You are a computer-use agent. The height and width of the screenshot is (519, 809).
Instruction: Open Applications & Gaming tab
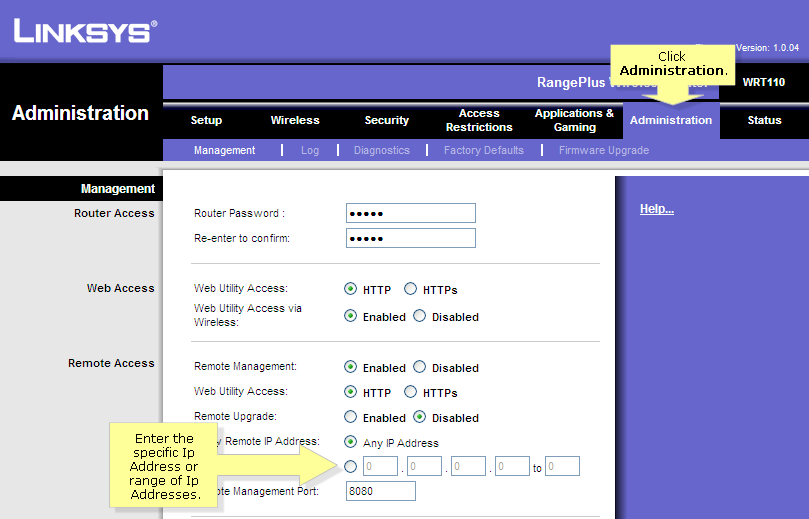[x=574, y=121]
